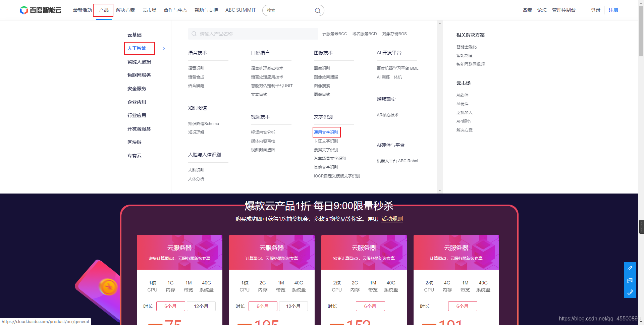Image resolution: width=644 pixels, height=325 pixels.
Task: Select 6个月 on first 云服务器 card
Action: [x=170, y=306]
